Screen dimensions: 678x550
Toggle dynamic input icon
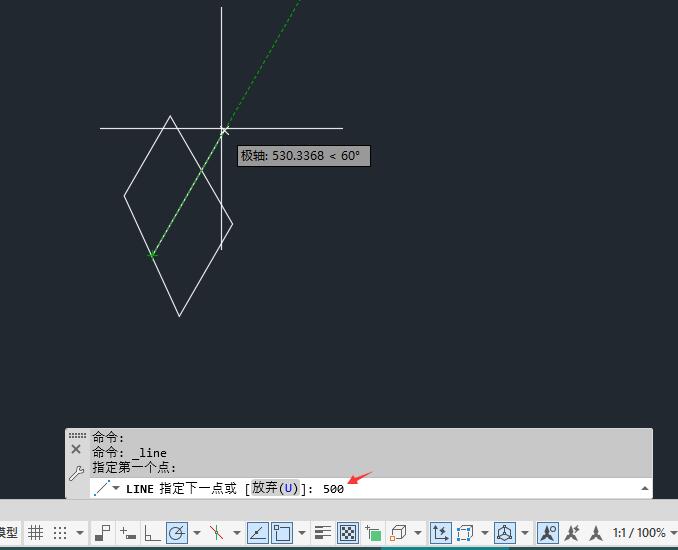128,533
